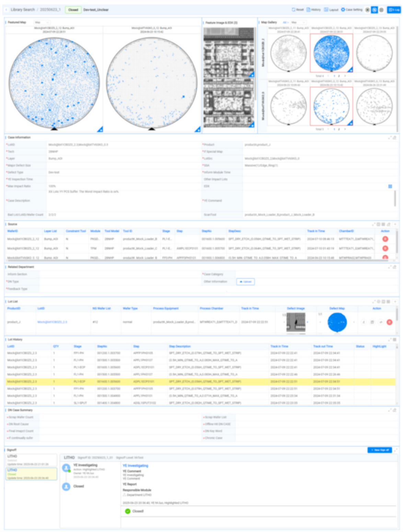
Task: Open the Map dropdown in Featured Map
Action: [41, 22]
